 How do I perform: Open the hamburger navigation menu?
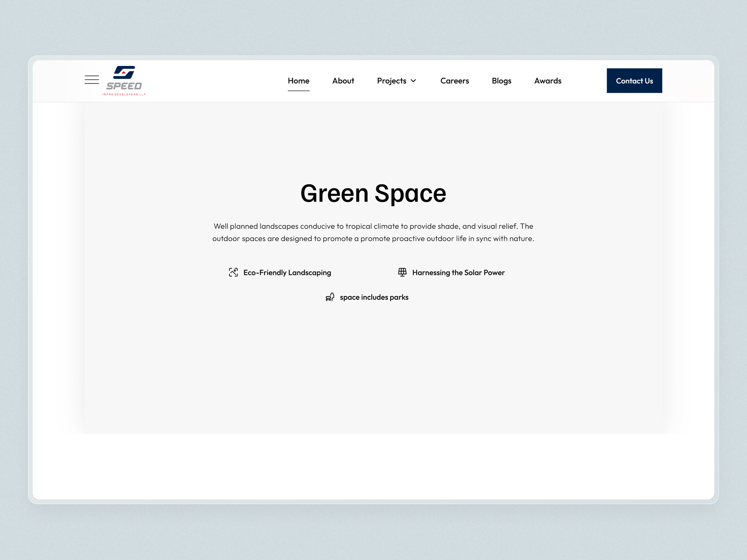[x=92, y=79]
